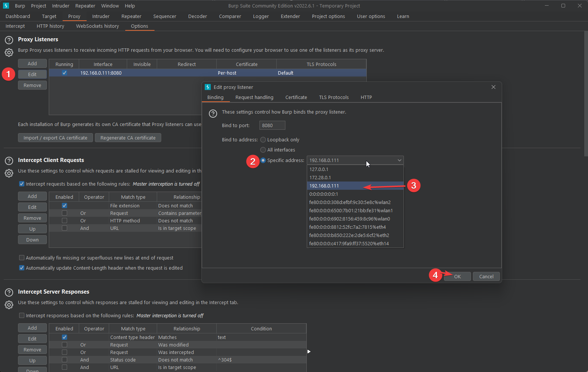
Task: Select the 192.168.0.111:8080 listener row
Action: coord(207,73)
